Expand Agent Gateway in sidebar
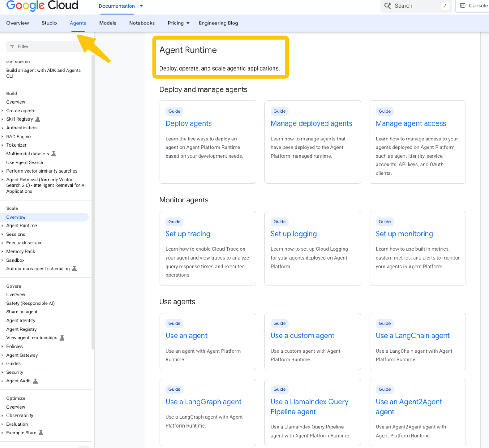 [2, 355]
